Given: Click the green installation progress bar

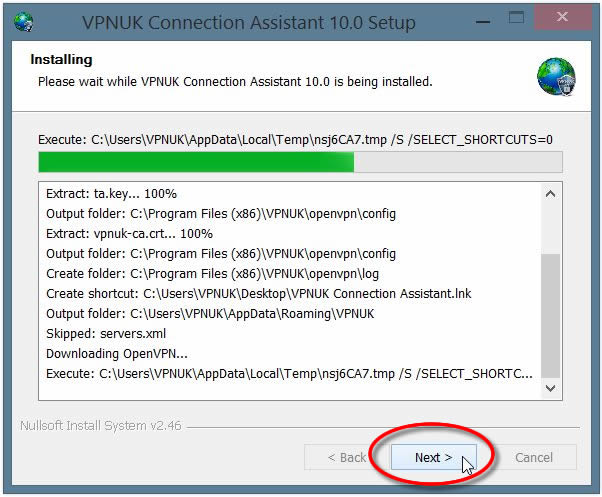Looking at the screenshot, I should (x=300, y=162).
